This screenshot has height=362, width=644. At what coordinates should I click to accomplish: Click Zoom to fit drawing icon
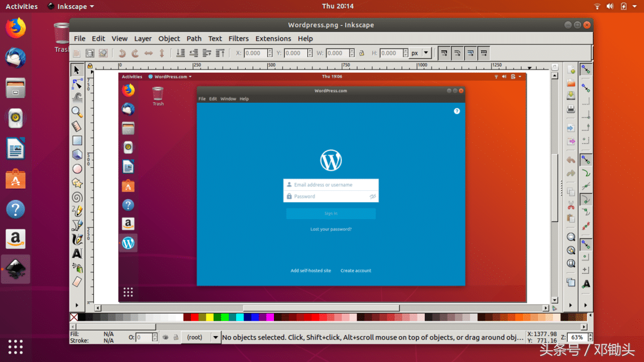coord(571,250)
